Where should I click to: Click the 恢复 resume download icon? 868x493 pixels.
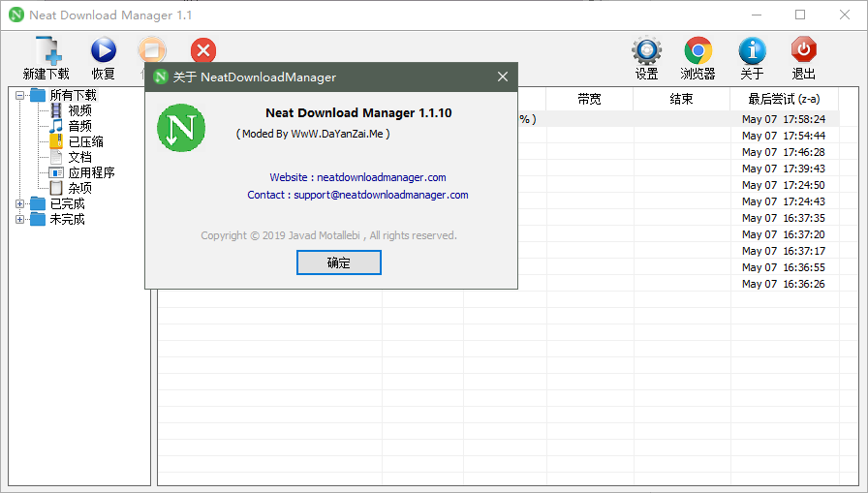tap(104, 50)
